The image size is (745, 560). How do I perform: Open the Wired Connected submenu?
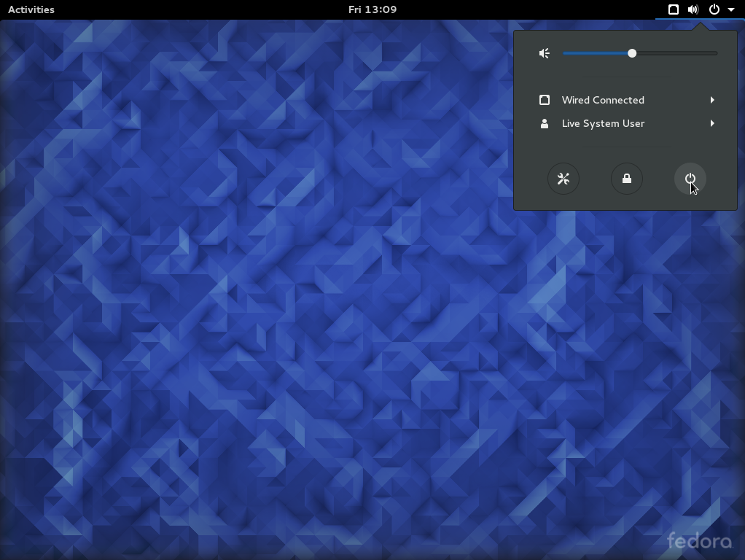625,100
